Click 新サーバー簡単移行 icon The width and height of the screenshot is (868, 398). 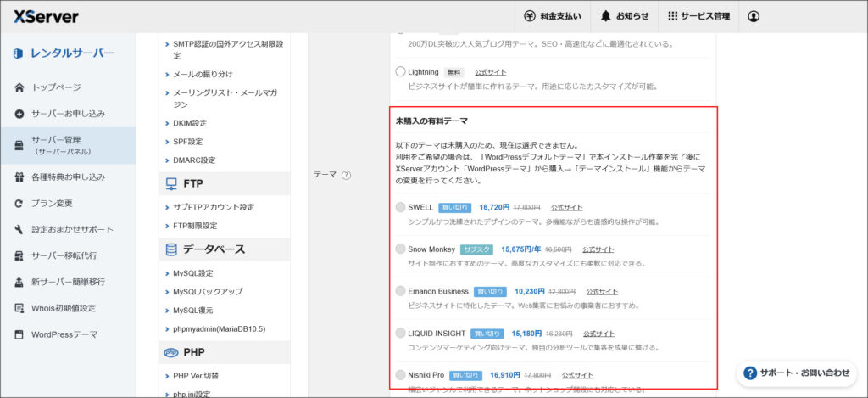[19, 282]
